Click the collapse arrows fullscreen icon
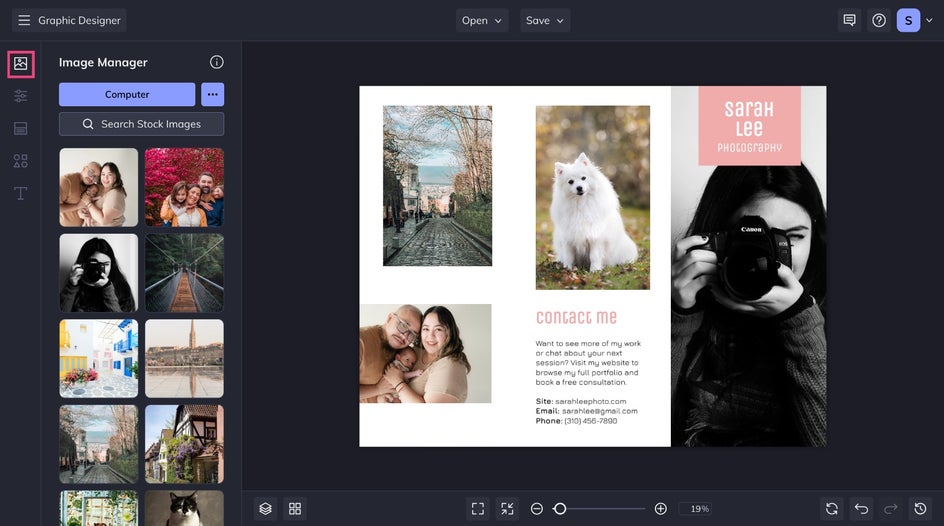 click(x=508, y=509)
